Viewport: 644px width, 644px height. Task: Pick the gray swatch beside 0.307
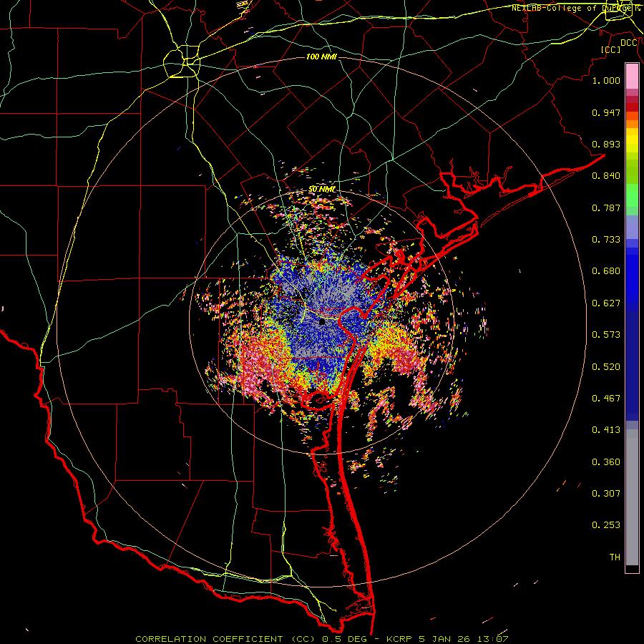pos(632,497)
